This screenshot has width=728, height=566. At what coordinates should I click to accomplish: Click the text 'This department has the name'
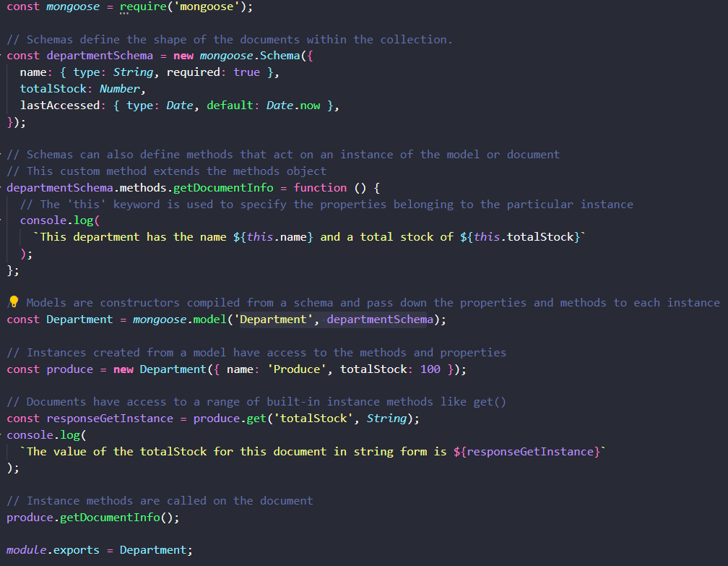(133, 237)
